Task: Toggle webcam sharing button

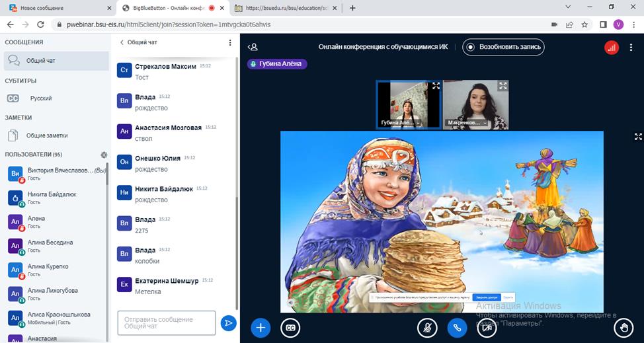Action: pyautogui.click(x=487, y=328)
